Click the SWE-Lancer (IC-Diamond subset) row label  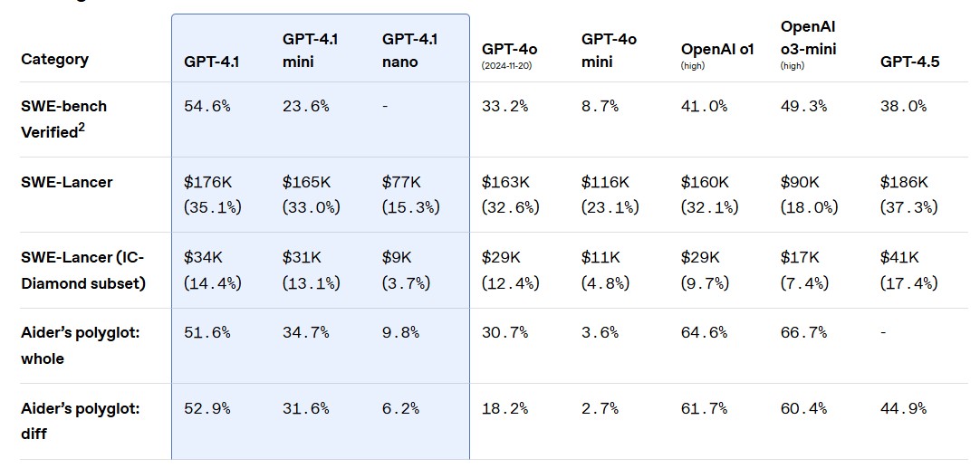click(82, 270)
